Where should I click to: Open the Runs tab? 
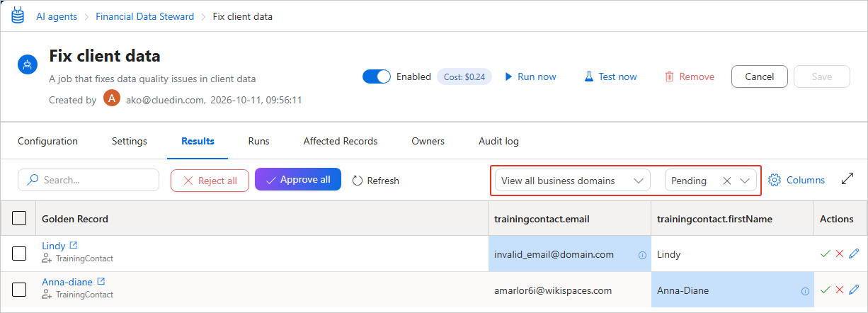coord(258,141)
